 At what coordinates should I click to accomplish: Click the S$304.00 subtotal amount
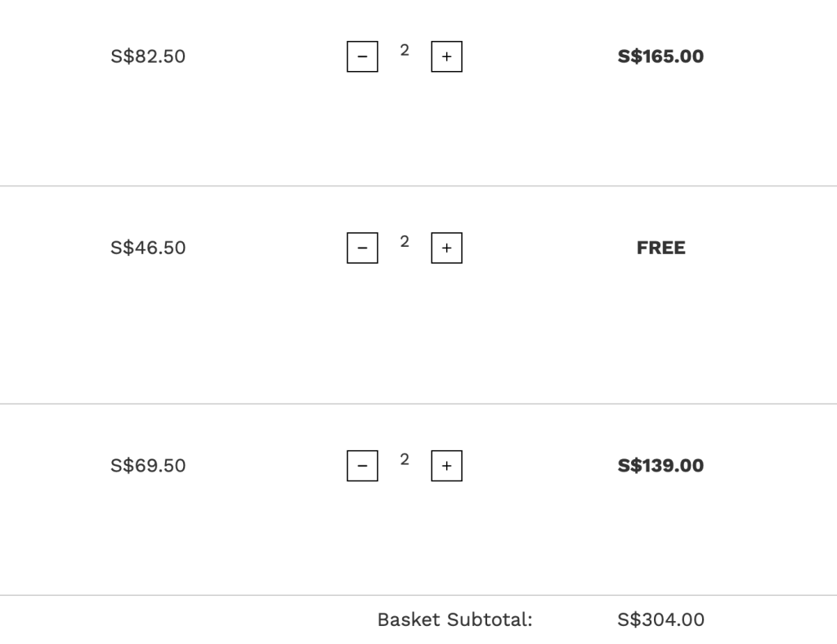(660, 619)
